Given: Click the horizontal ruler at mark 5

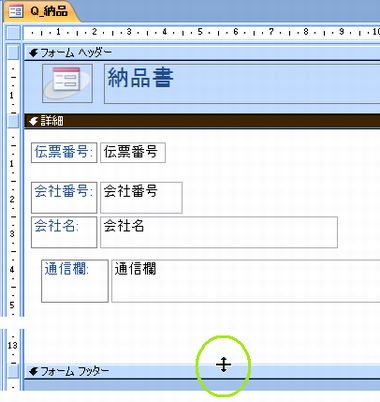Looking at the screenshot, I should [200, 32].
